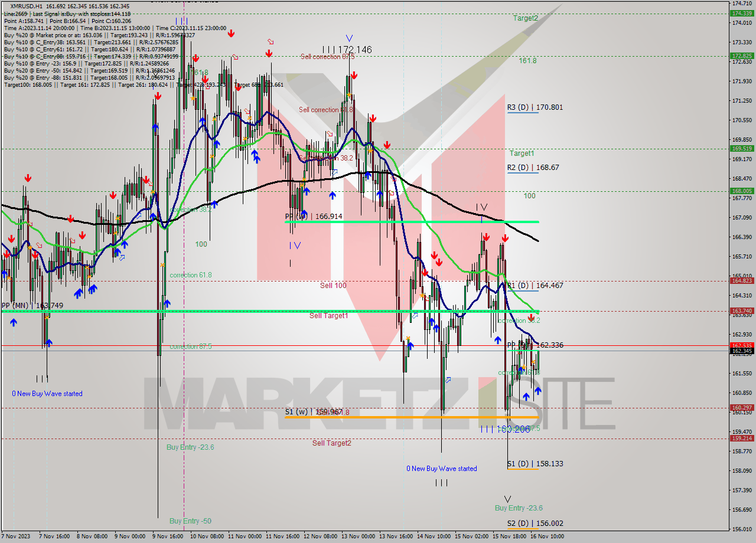Click the 'Sell correction 87.5' label

(327, 57)
